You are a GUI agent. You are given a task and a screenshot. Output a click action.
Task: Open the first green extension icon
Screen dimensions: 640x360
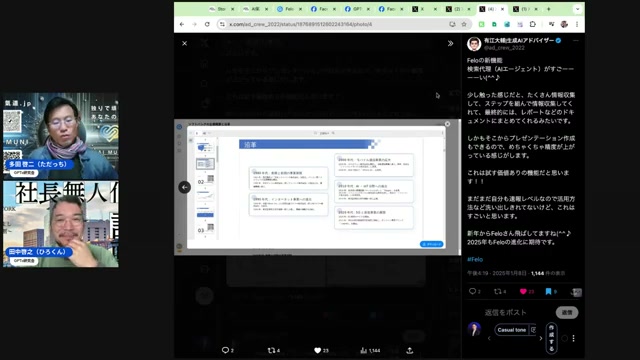482,24
